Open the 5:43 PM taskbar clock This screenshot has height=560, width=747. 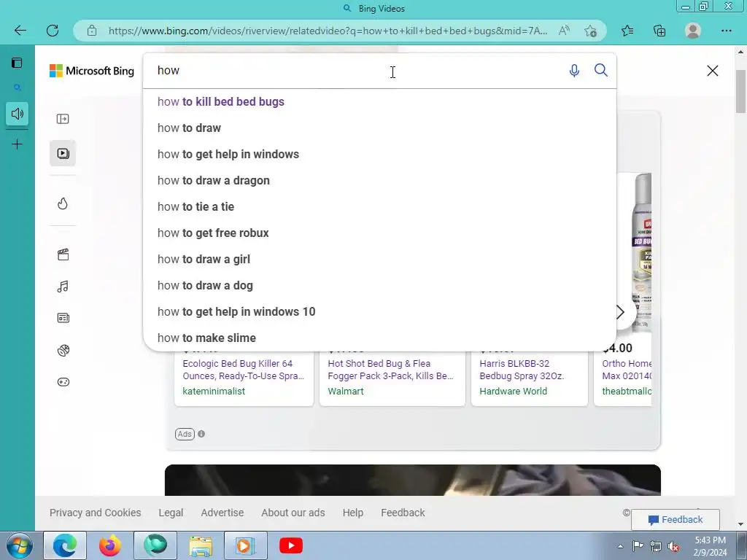point(711,546)
